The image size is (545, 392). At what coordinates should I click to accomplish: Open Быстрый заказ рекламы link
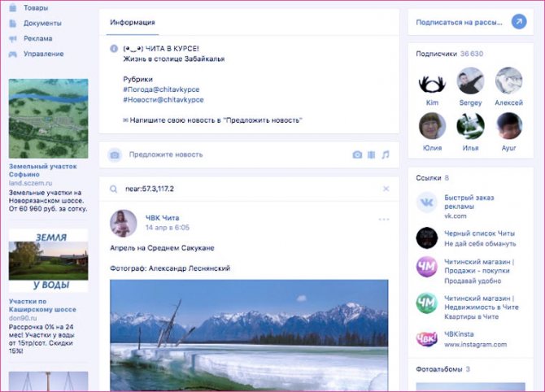click(469, 202)
